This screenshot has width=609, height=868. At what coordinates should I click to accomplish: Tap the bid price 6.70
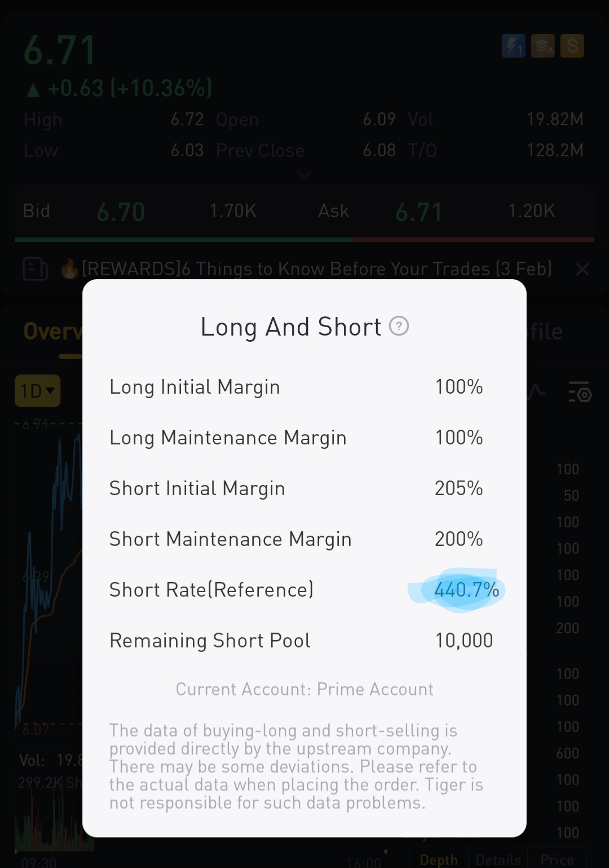coord(121,212)
